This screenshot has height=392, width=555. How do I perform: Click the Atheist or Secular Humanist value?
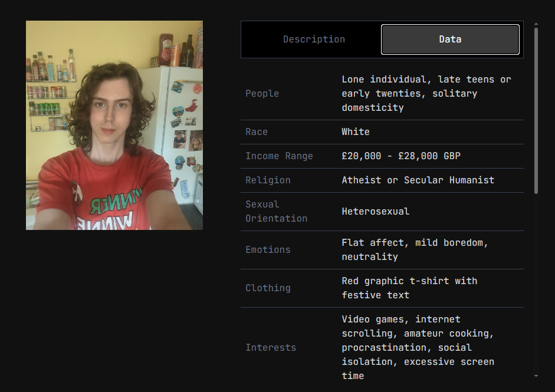click(x=418, y=180)
